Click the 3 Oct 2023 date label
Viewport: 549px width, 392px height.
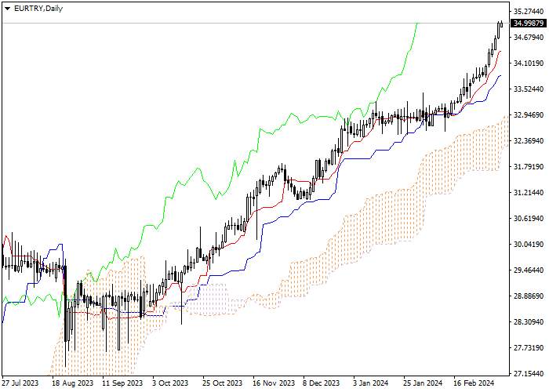click(170, 383)
